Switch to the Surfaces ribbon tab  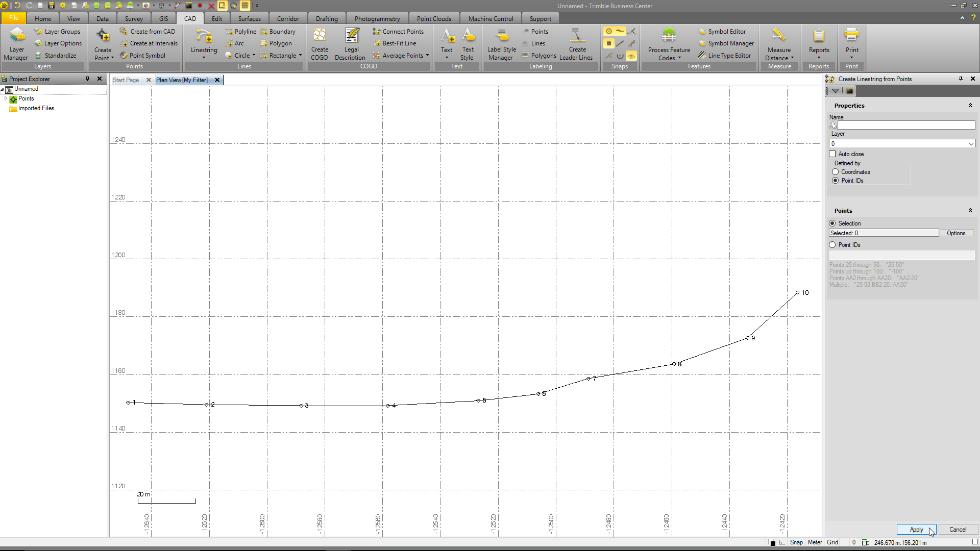click(x=249, y=19)
